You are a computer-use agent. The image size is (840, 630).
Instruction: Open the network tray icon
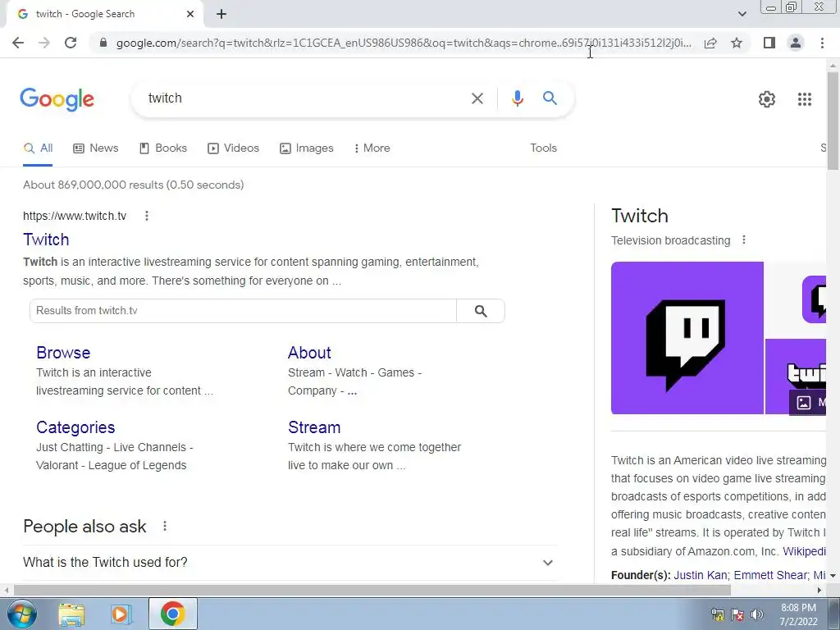717,614
